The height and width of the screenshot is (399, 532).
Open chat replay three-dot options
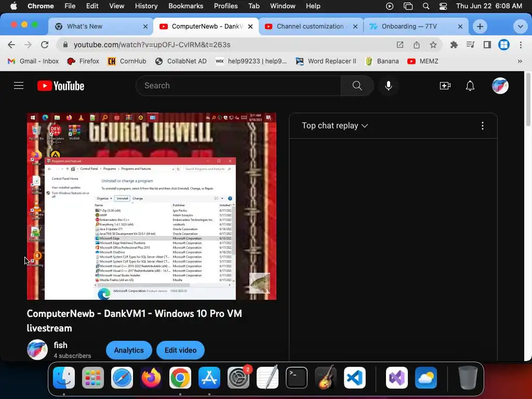coord(483,126)
